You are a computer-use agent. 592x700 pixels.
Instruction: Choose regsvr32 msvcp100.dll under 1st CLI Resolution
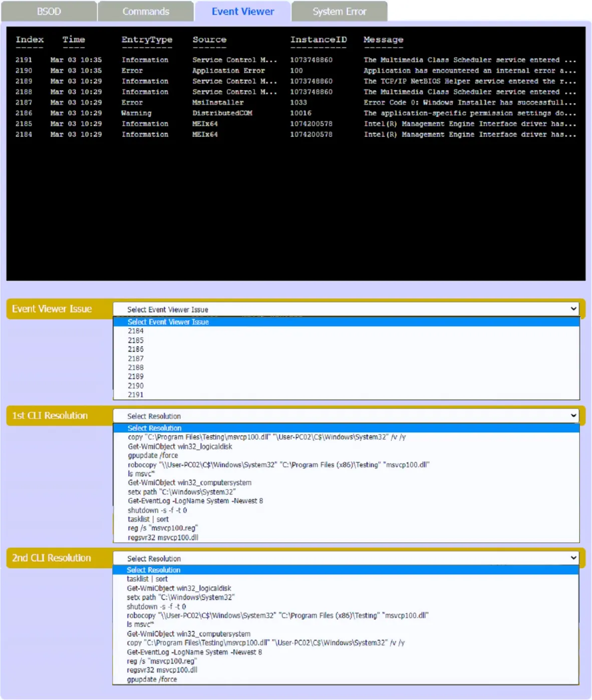pos(346,538)
